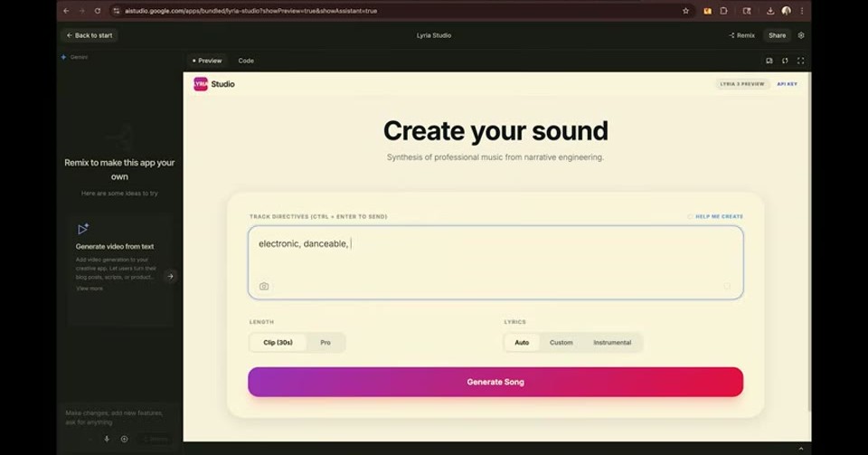Switch to the Code tab

(x=246, y=61)
